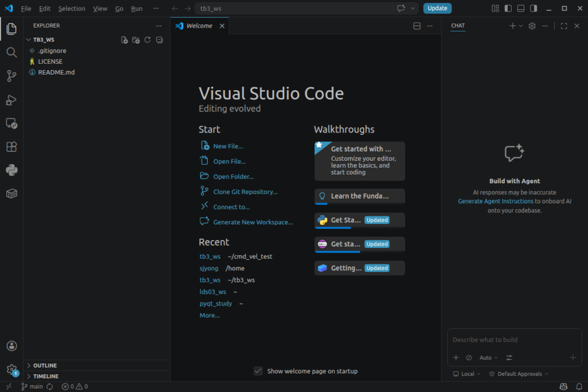Open notifications bell in status bar

tap(579, 386)
